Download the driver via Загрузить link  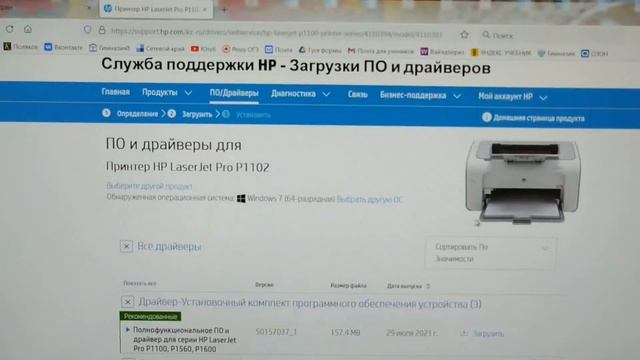click(488, 333)
